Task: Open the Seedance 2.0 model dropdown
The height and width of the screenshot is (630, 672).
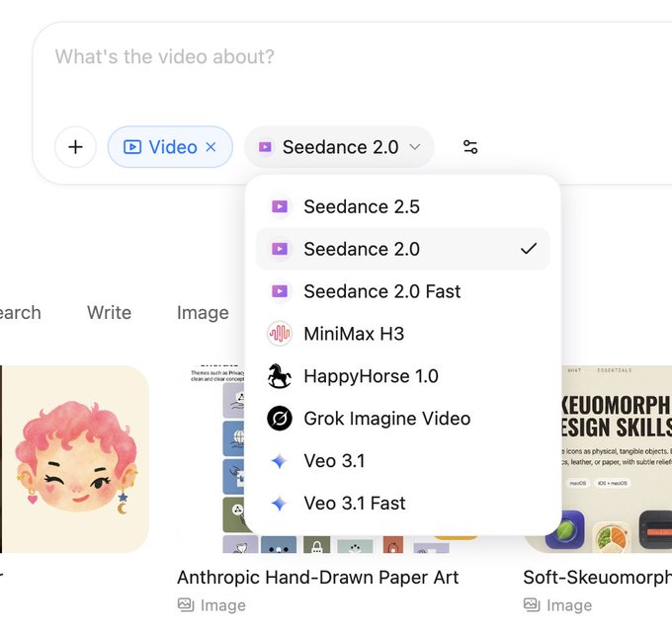Action: pyautogui.click(x=339, y=147)
